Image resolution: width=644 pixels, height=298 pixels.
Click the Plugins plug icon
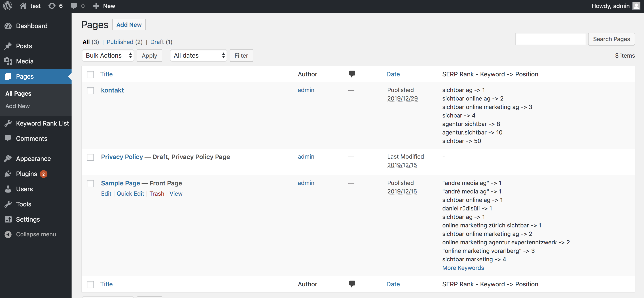8,174
